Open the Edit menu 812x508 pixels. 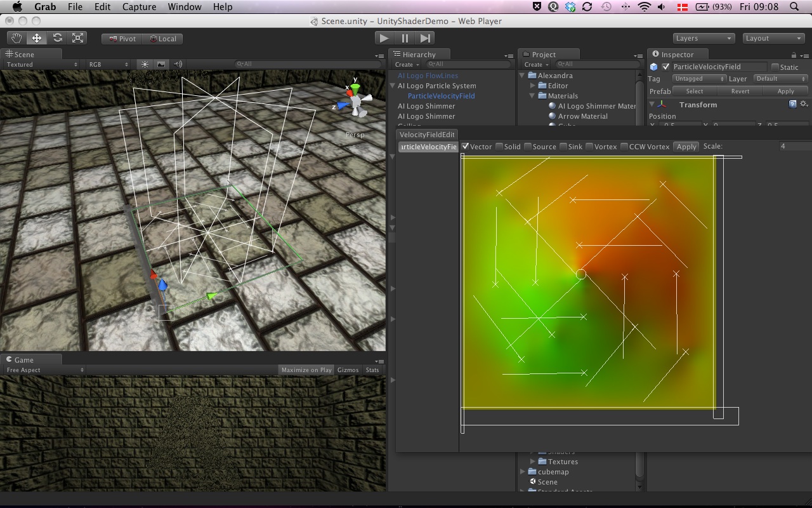tap(102, 6)
